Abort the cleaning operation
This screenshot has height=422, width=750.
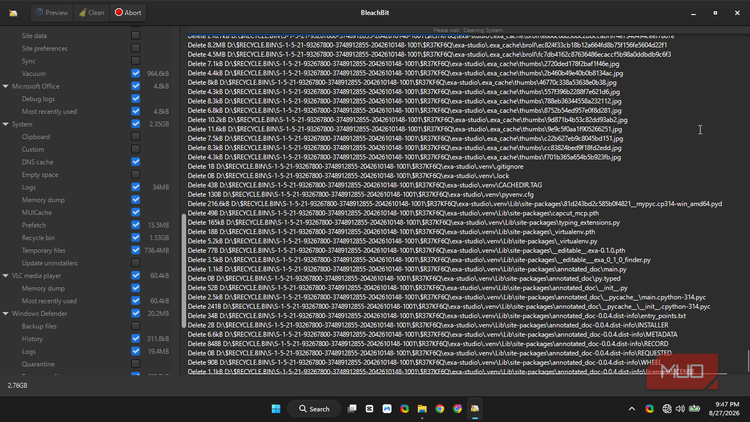pos(128,13)
